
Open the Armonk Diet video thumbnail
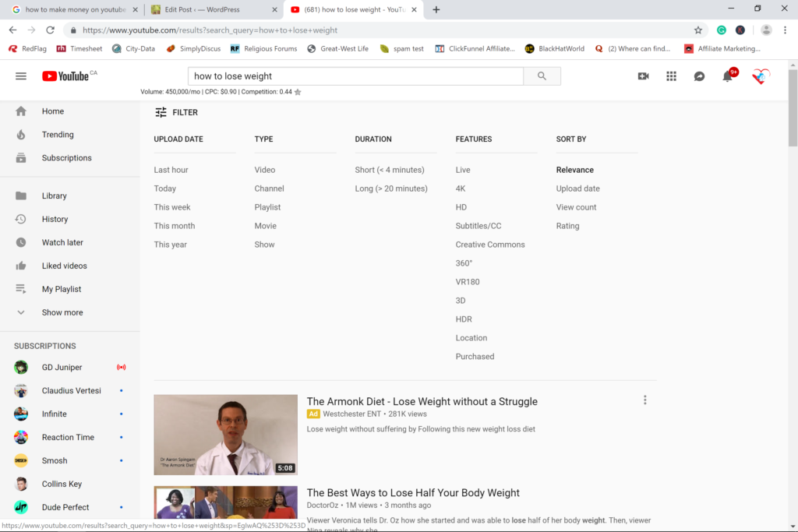click(x=225, y=435)
